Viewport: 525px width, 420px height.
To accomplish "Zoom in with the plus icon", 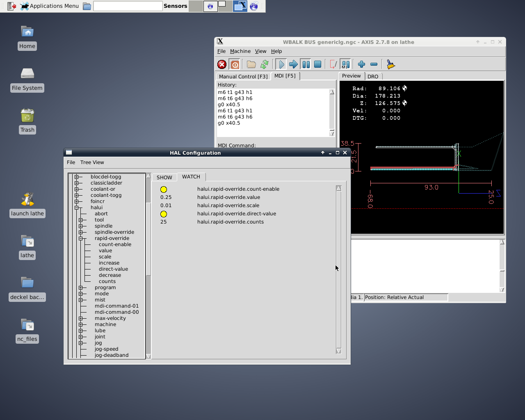I will pos(361,64).
